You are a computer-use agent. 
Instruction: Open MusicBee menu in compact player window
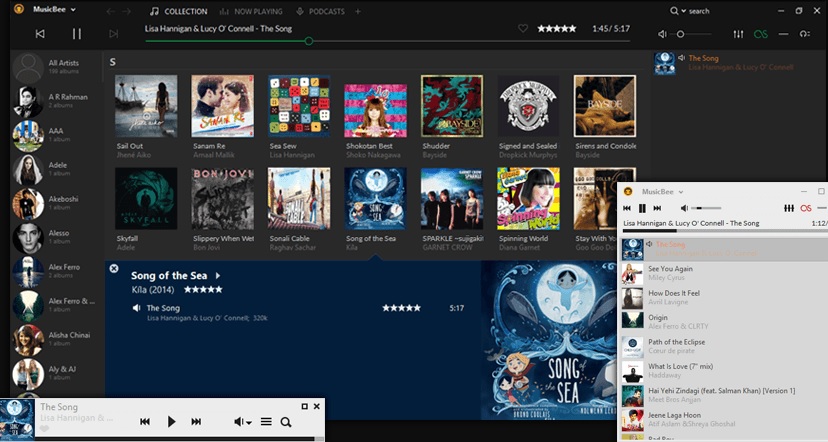(x=662, y=192)
